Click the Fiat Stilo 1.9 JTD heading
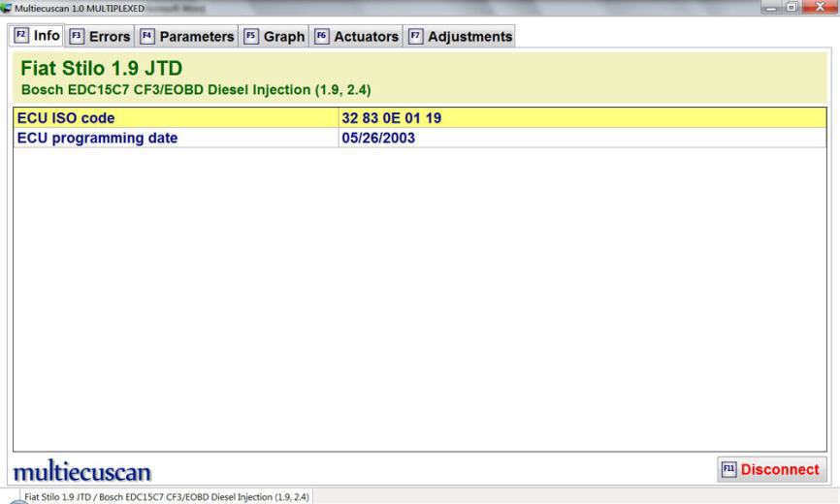 [101, 69]
